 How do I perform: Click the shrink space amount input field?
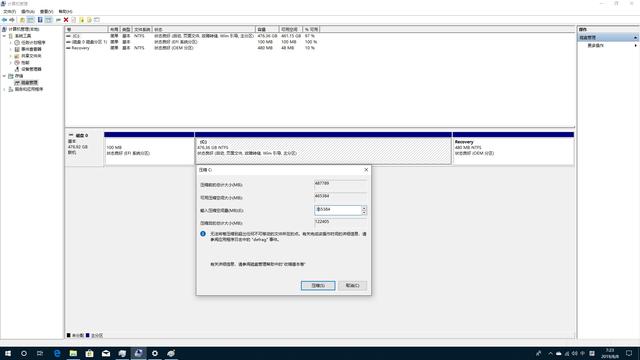click(x=338, y=210)
